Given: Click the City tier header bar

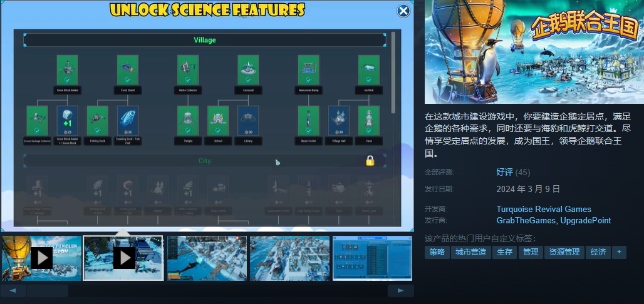Looking at the screenshot, I should [204, 161].
